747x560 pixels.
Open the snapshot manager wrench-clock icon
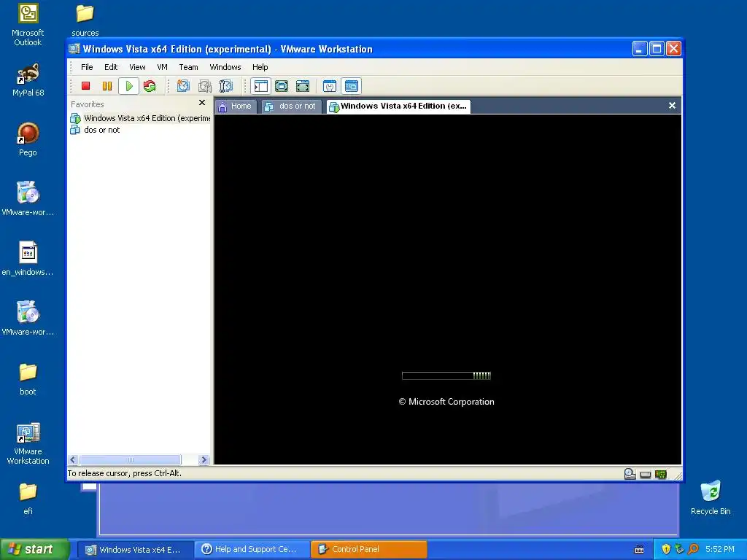coord(226,86)
